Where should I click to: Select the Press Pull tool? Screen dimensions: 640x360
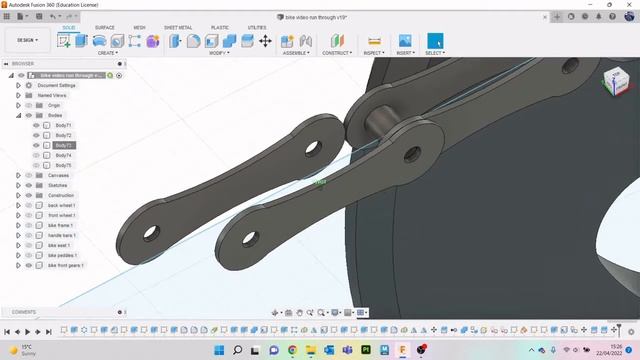coord(175,41)
